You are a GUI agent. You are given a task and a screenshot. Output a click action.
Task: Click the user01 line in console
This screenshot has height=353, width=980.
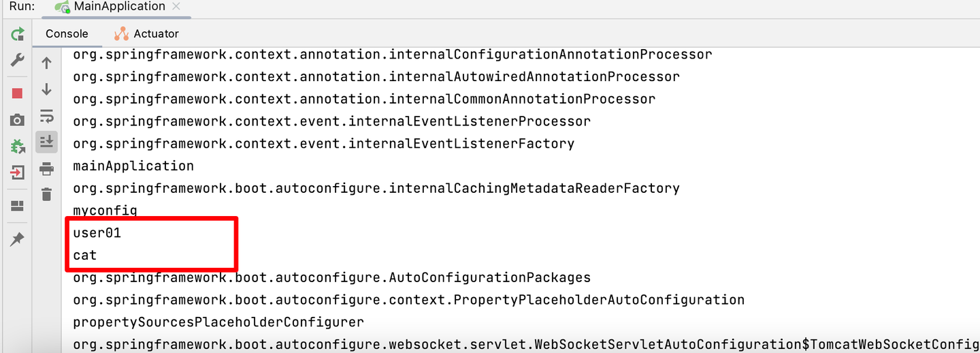pyautogui.click(x=97, y=233)
